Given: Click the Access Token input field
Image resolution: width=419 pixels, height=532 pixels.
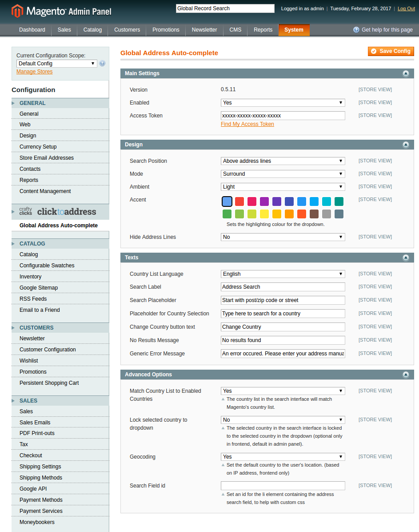Looking at the screenshot, I should pos(283,116).
